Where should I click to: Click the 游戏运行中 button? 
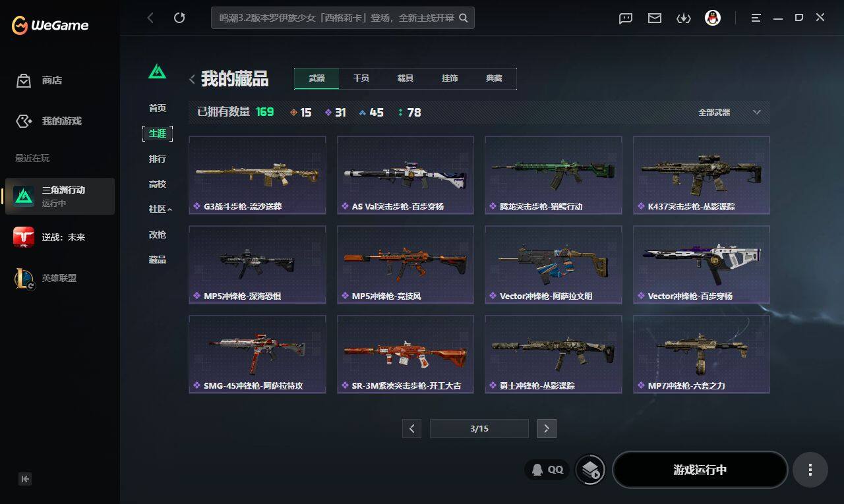[700, 470]
